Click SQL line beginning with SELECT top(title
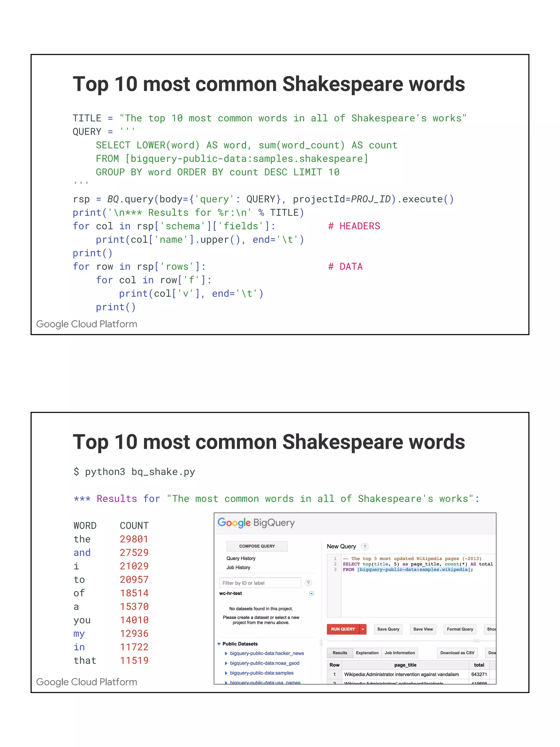The image size is (560, 747). point(418,564)
